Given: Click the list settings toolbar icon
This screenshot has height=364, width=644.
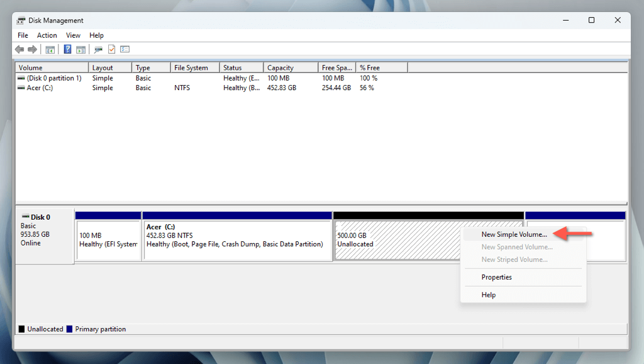Looking at the screenshot, I should 125,49.
